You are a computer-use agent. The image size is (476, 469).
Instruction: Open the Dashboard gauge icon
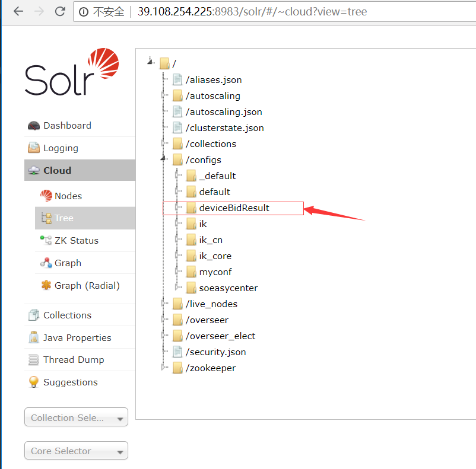(34, 126)
